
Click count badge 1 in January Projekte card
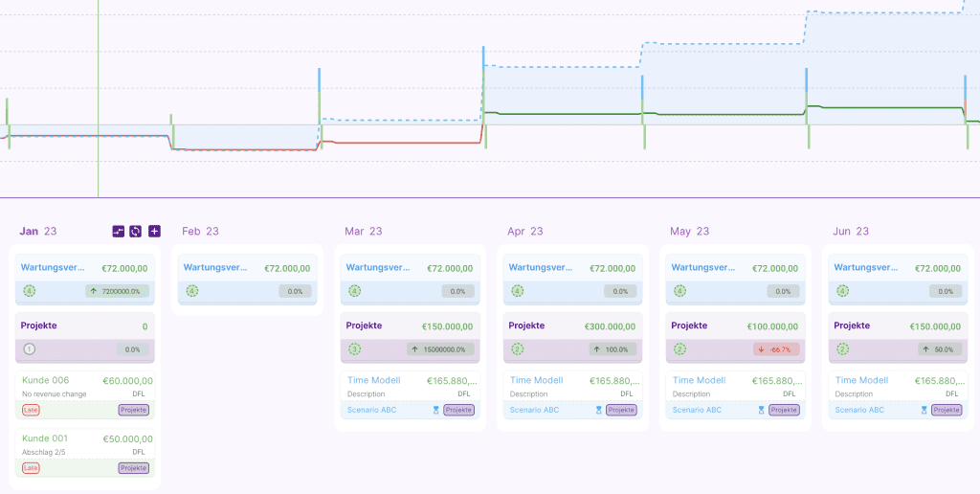coord(29,349)
